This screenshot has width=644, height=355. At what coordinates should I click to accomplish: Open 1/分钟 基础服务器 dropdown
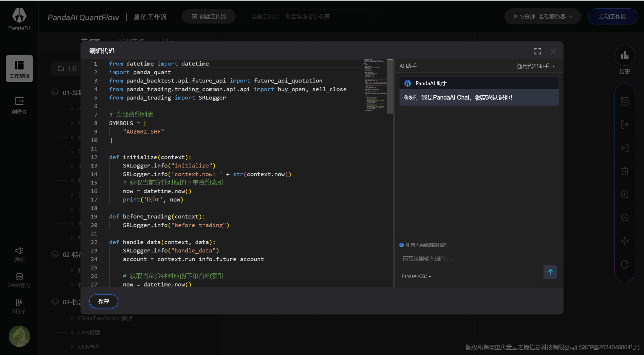[543, 17]
